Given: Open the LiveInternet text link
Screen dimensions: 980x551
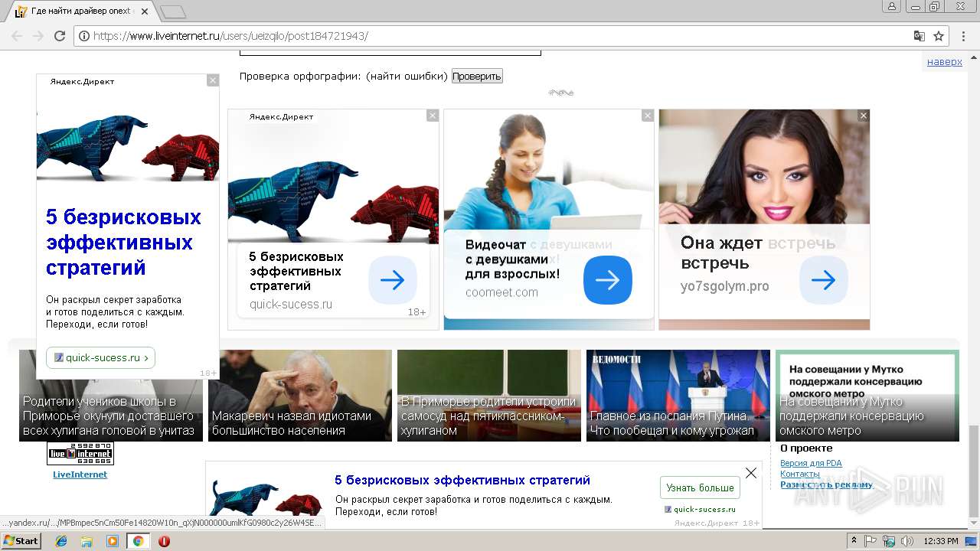Looking at the screenshot, I should [x=80, y=474].
